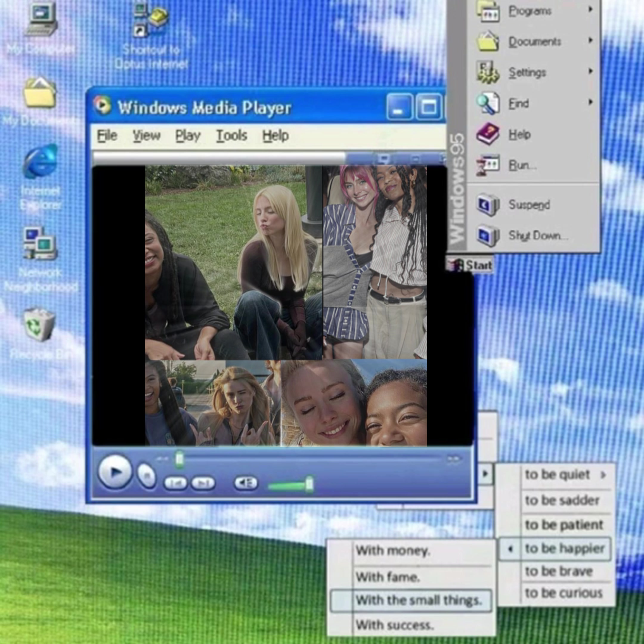Select the 'With money.' option
This screenshot has height=644, width=644.
coord(393,551)
